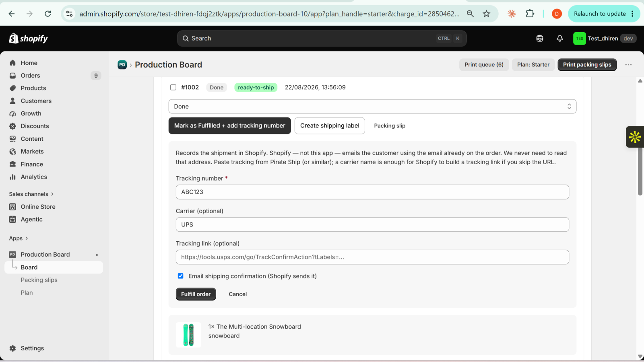This screenshot has width=644, height=362.
Task: Open more actions ellipsis menu
Action: tap(628, 65)
